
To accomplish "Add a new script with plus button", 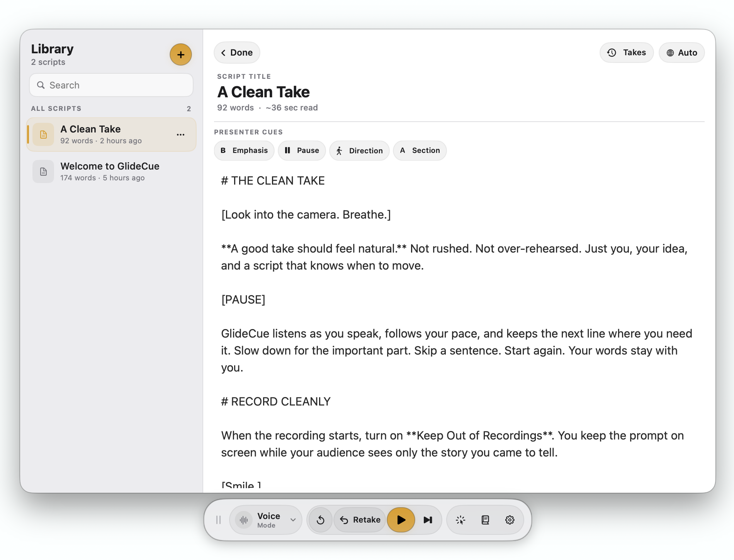I will [180, 54].
